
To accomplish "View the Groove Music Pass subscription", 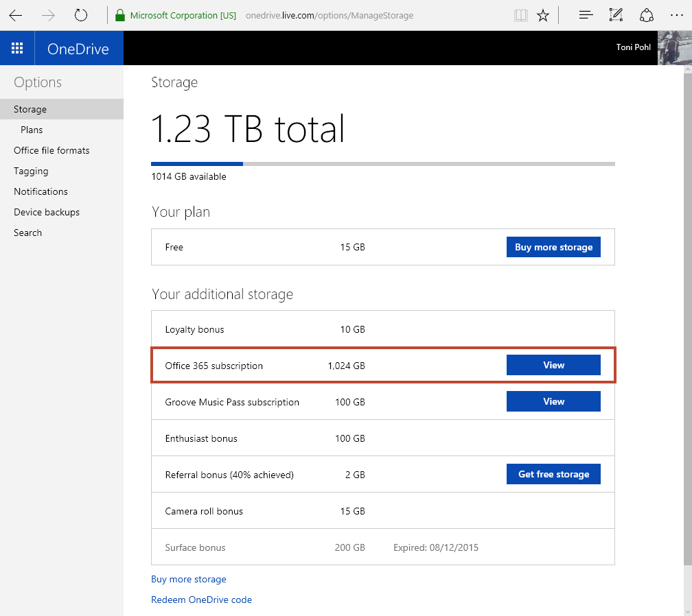I will click(x=553, y=401).
